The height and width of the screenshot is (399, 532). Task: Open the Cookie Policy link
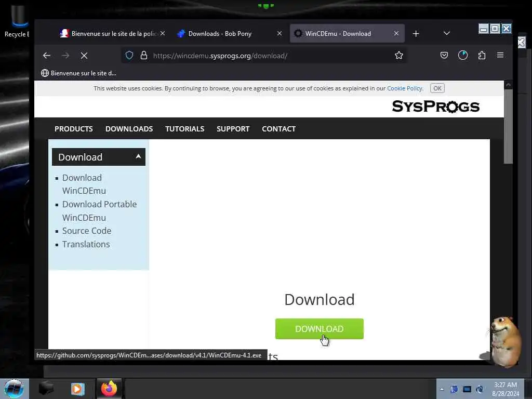(404, 88)
